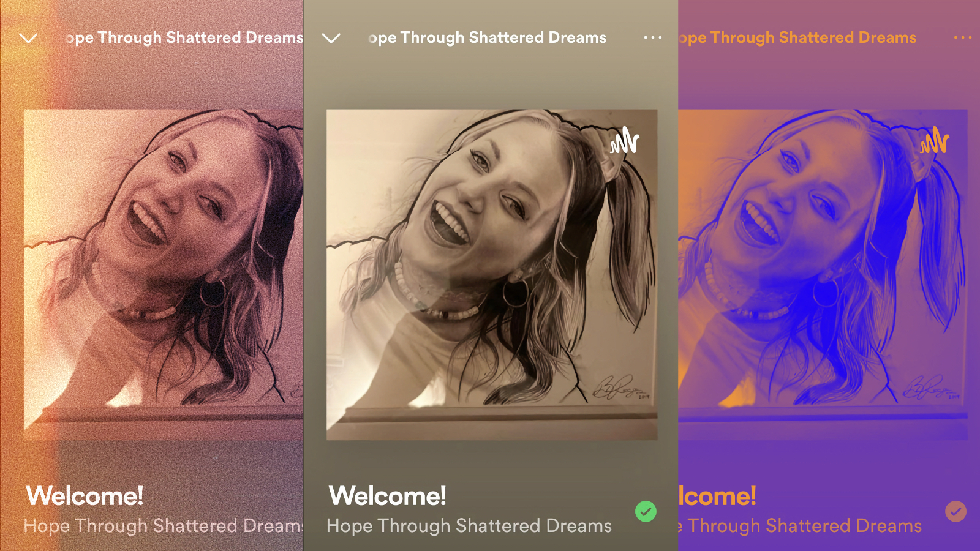Click the middle panel's header title 'Through Shattered Dreams'
980x551 pixels.
[x=503, y=38]
